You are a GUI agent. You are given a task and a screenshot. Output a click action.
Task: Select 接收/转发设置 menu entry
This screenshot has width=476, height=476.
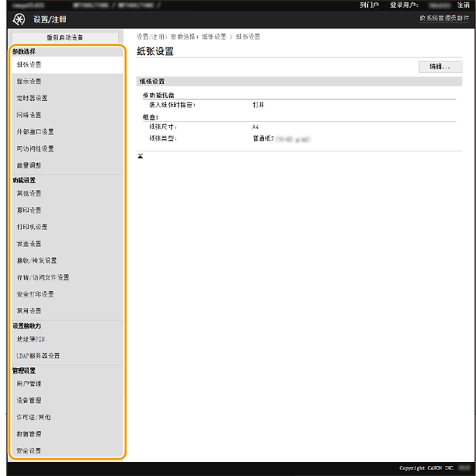point(37,261)
